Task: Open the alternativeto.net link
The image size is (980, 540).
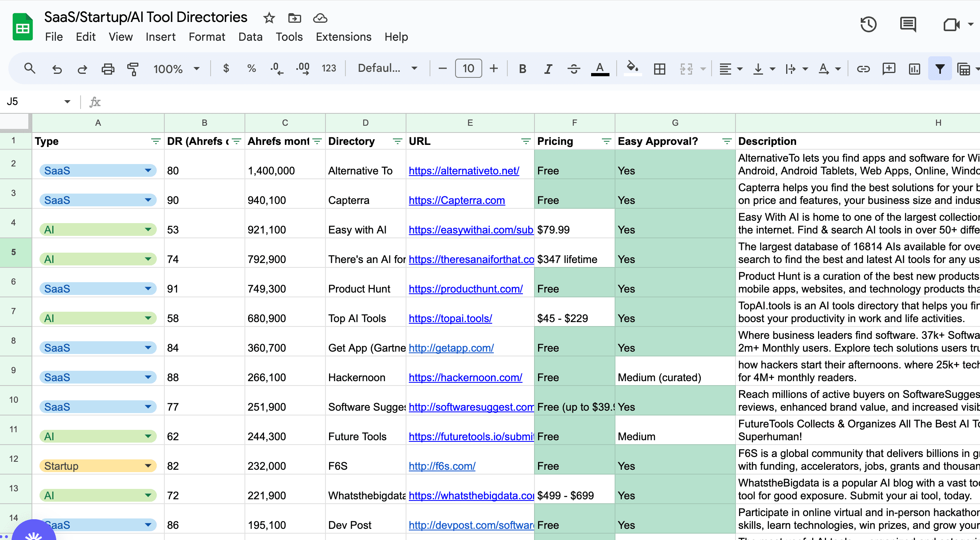Action: click(464, 171)
